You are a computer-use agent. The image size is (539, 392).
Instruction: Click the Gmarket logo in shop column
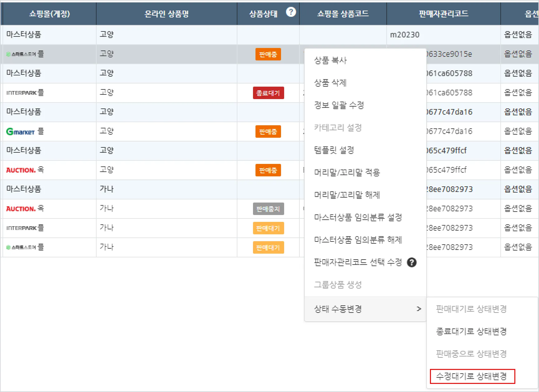tap(21, 131)
